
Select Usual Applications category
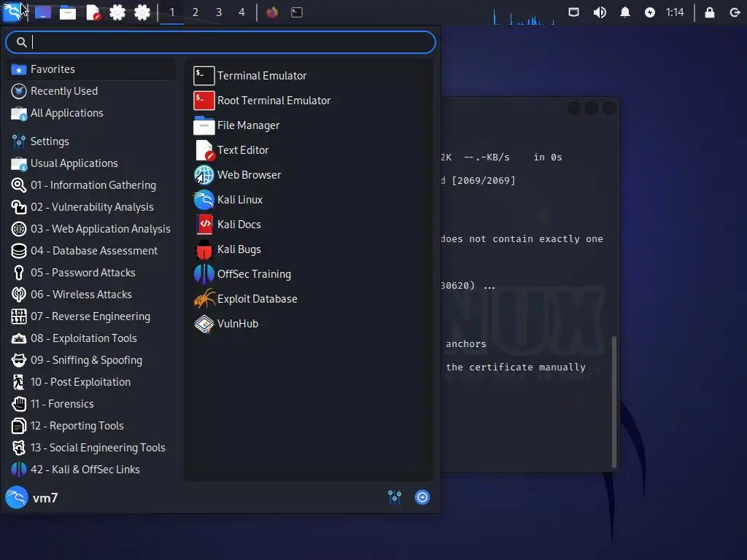[91, 163]
